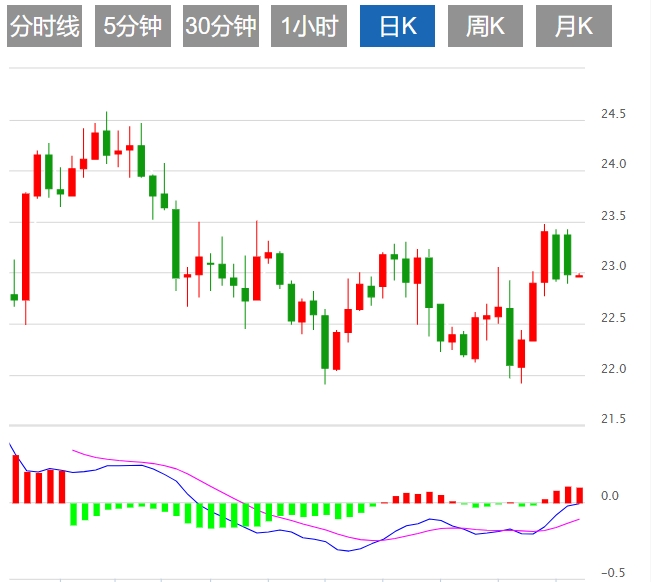
Task: Open the 1小时 chart tab
Action: coord(309,26)
